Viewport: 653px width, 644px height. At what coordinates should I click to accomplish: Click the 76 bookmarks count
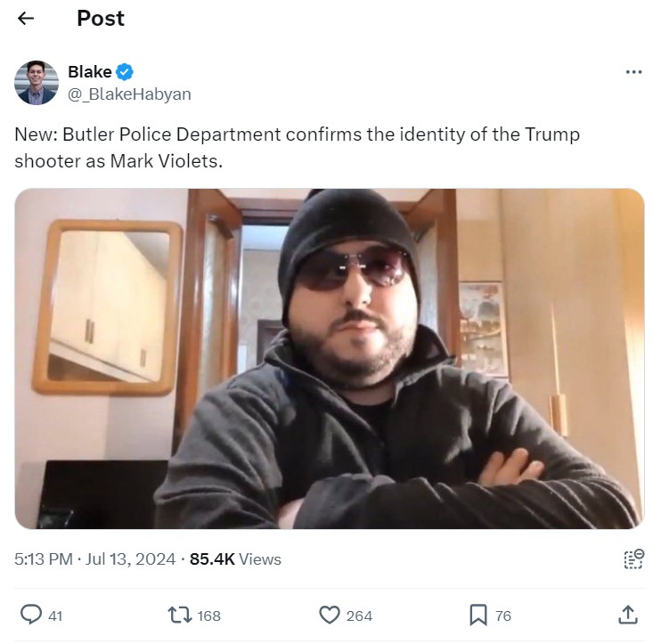pyautogui.click(x=503, y=615)
